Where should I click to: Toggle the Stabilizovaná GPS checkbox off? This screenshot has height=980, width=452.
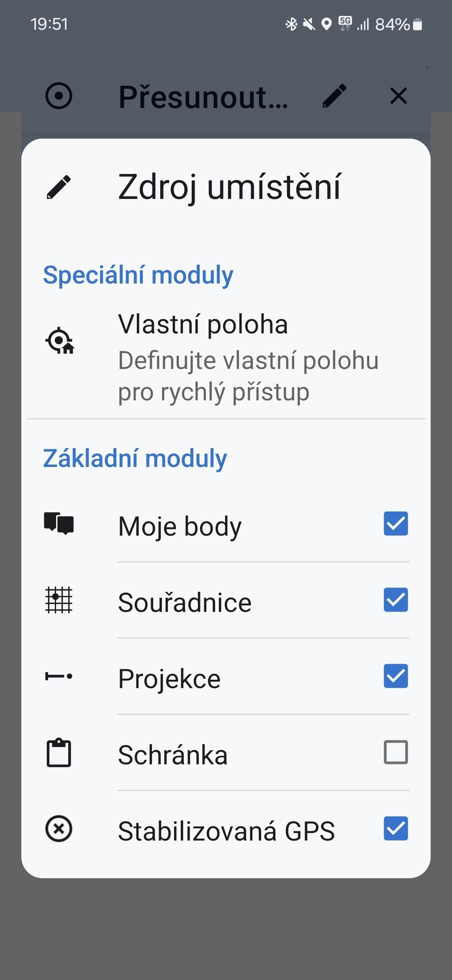pyautogui.click(x=395, y=829)
